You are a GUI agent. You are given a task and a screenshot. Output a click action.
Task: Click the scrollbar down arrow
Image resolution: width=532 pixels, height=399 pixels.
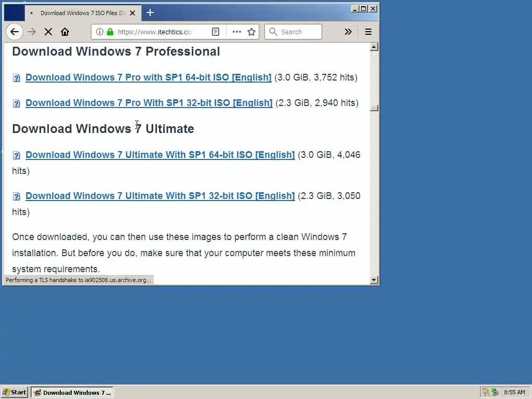[x=374, y=280]
